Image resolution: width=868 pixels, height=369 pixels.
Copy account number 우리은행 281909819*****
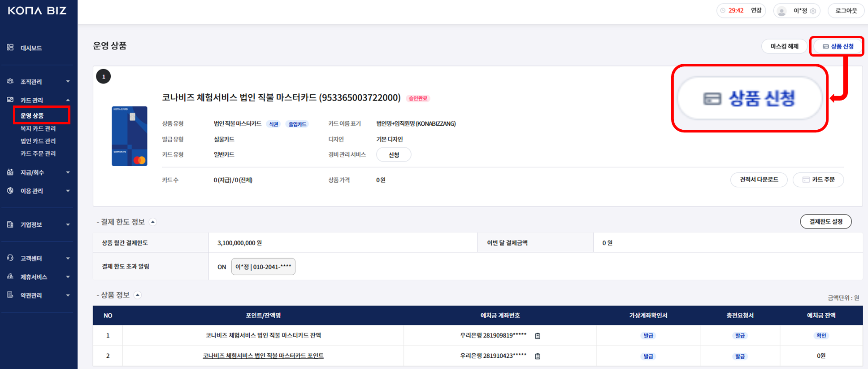pos(538,336)
